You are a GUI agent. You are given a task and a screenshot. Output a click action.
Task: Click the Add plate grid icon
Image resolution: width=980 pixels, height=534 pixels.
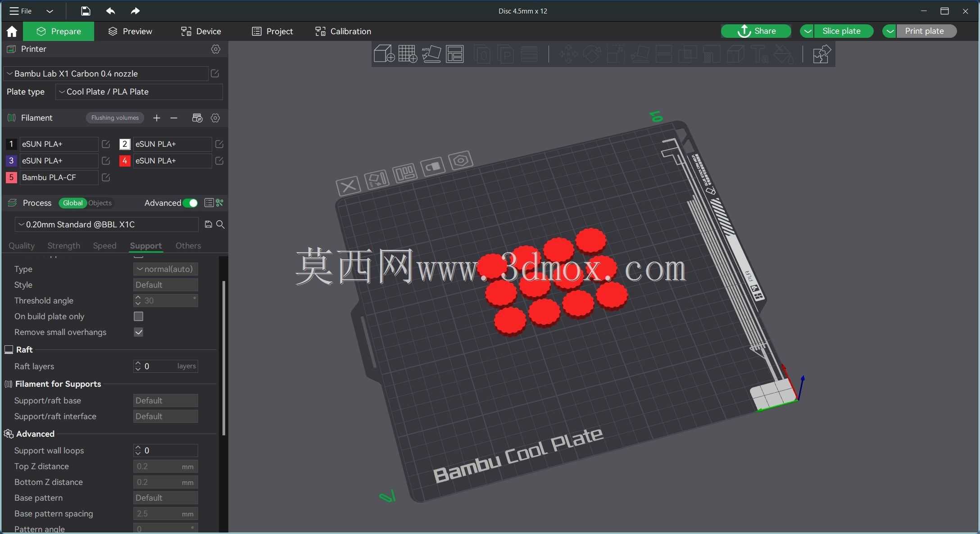click(408, 54)
